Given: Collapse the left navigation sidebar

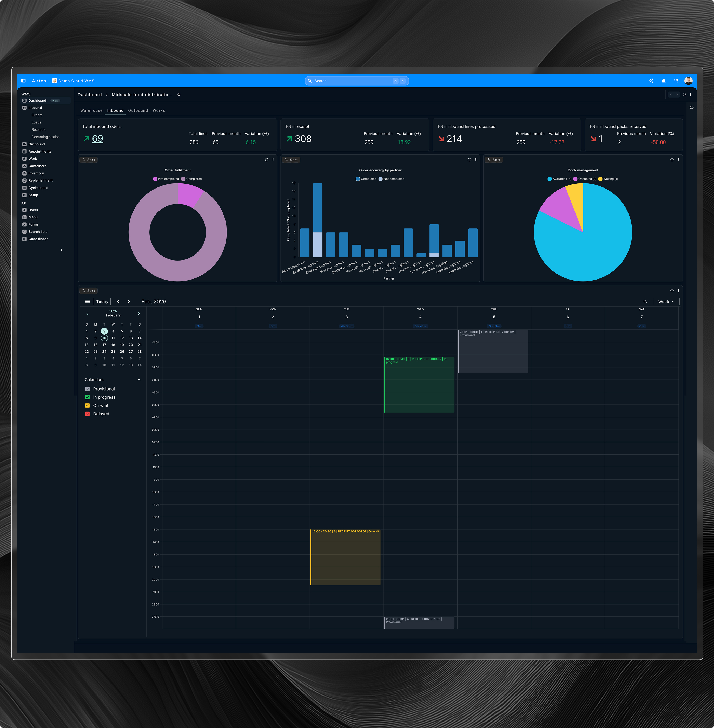Looking at the screenshot, I should click(x=62, y=250).
